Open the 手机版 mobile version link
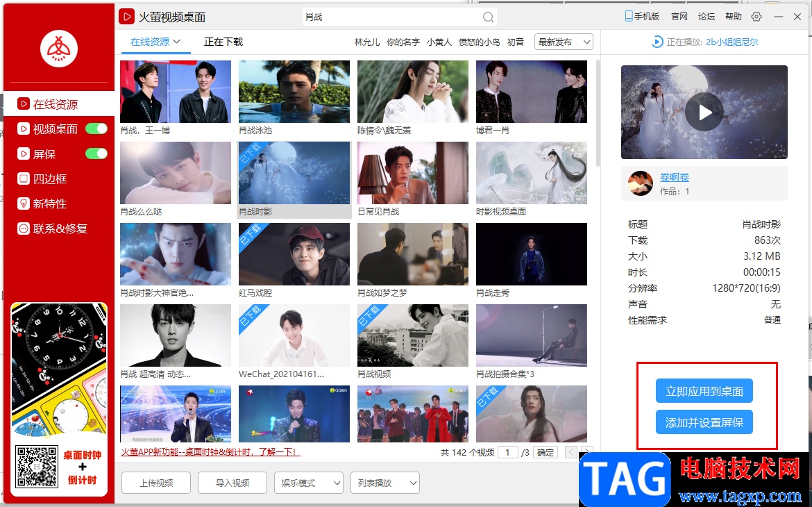Viewport: 812px width, 507px height. point(642,17)
